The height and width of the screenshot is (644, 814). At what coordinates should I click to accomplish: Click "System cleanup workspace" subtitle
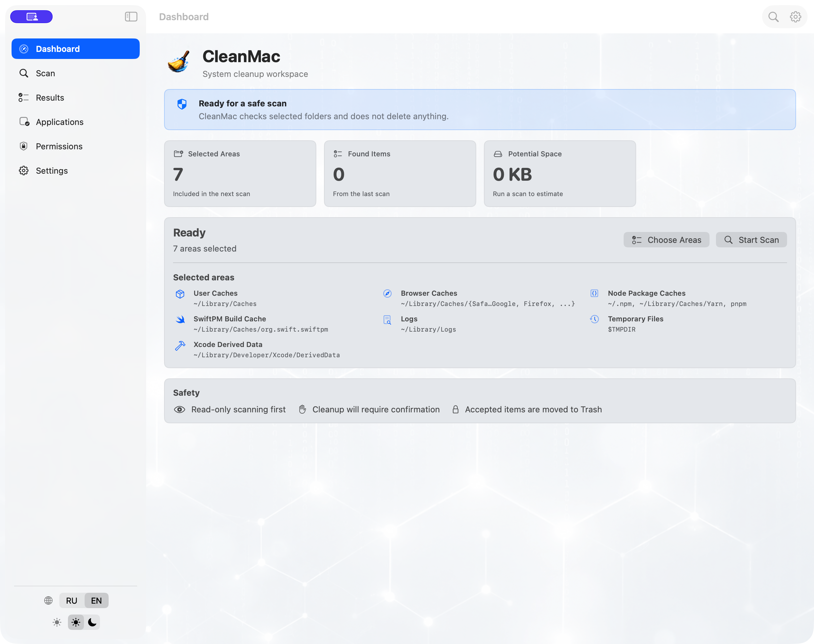[255, 74]
